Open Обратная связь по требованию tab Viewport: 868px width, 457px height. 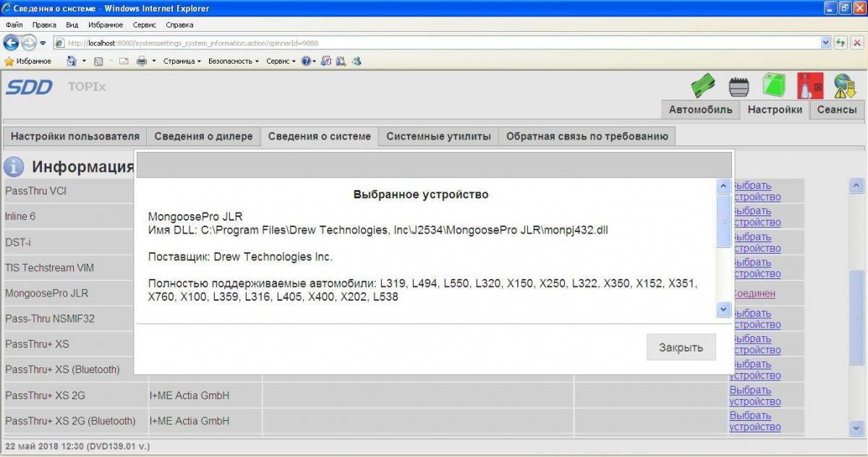(587, 136)
